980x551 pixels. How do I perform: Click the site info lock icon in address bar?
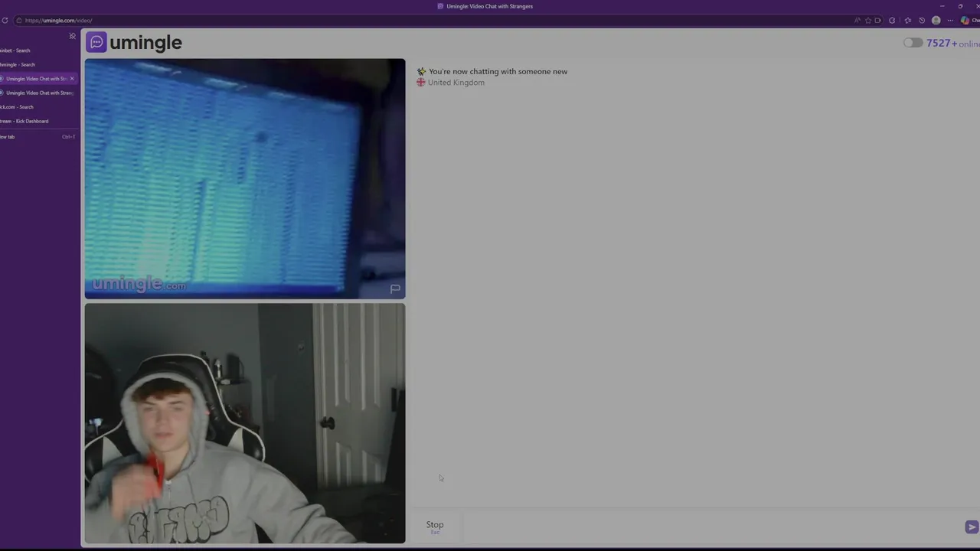(19, 21)
